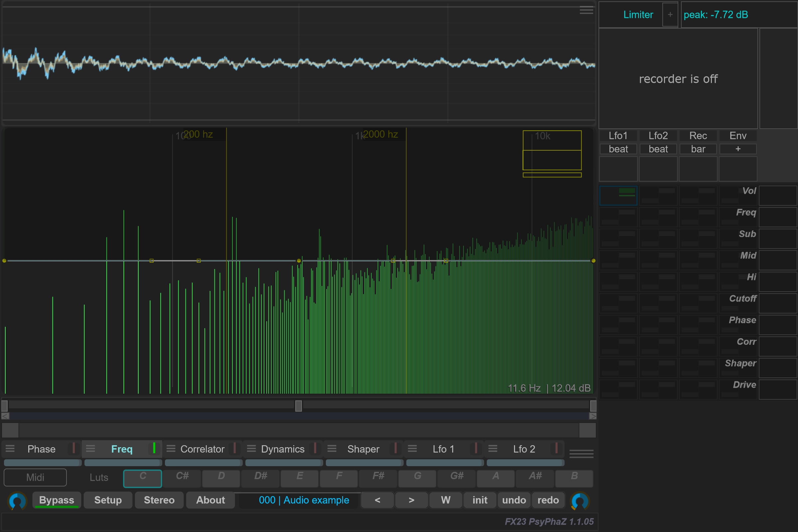Click the Lfo1 Vol modulation matrix cell
The image size is (798, 532).
click(618, 196)
